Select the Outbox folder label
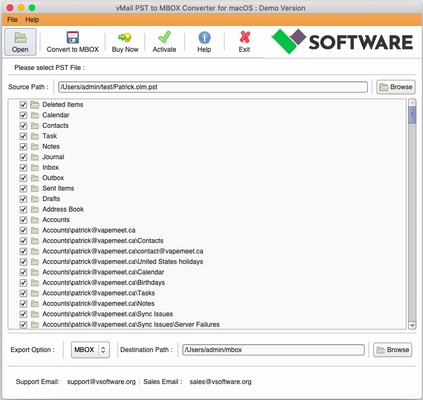Screen dimensions: 423x400 (53, 178)
